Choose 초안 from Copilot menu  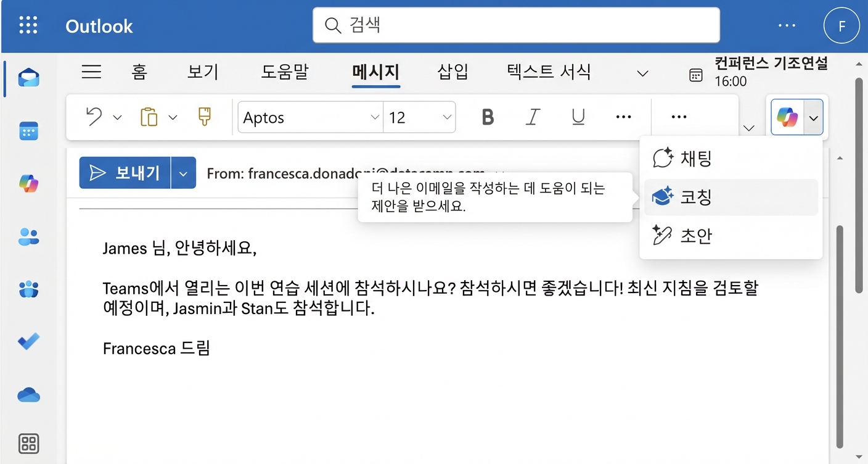[x=731, y=236]
